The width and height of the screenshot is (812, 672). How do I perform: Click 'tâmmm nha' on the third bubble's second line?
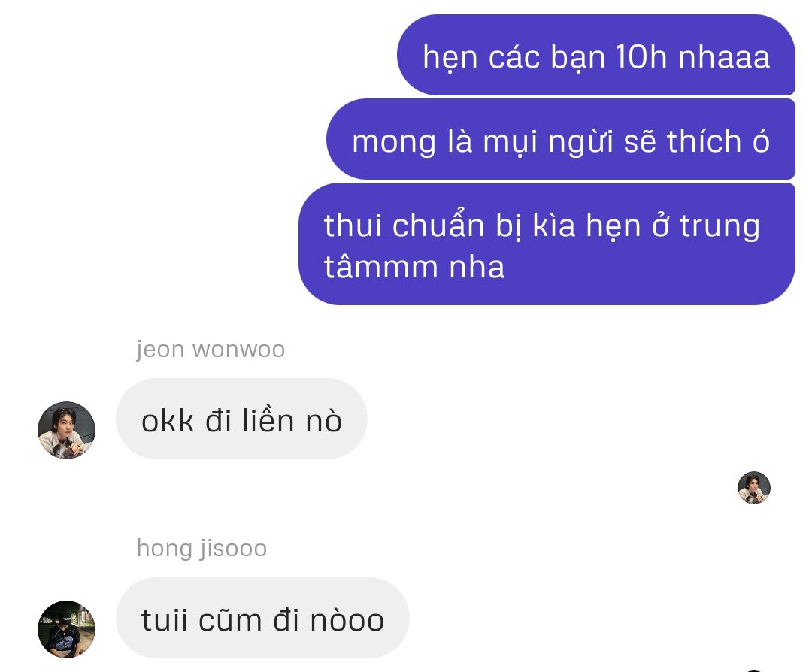pyautogui.click(x=414, y=267)
